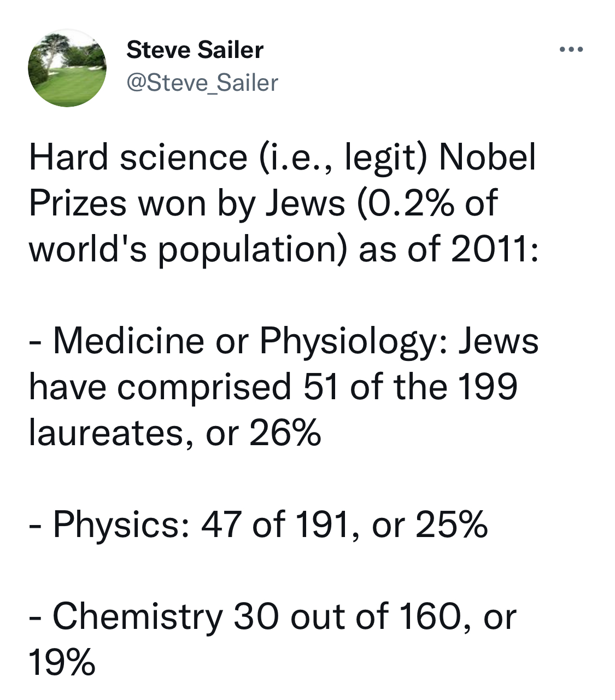615x700 pixels.
Task: Click the word "Chemistry" in the tweet
Action: coord(138,617)
